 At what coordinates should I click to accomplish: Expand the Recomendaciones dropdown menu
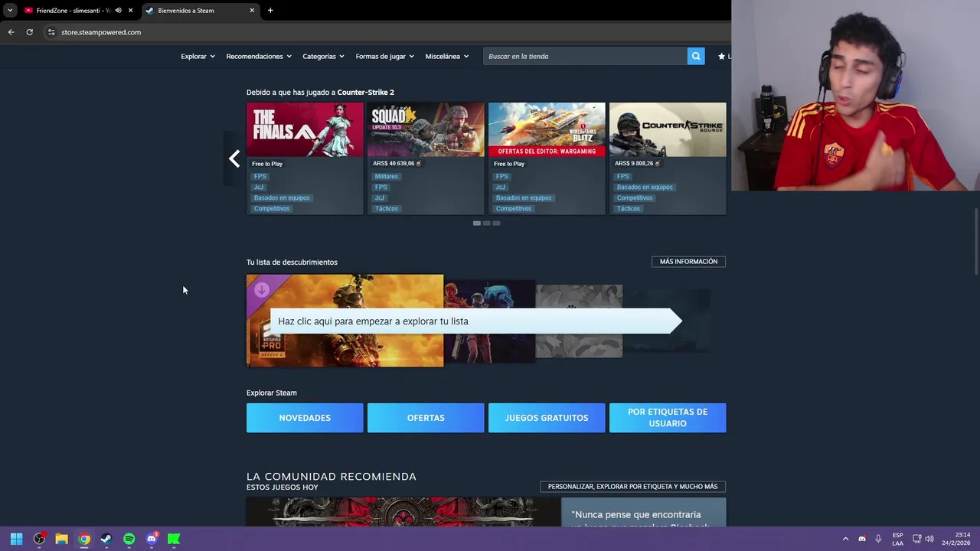[259, 56]
